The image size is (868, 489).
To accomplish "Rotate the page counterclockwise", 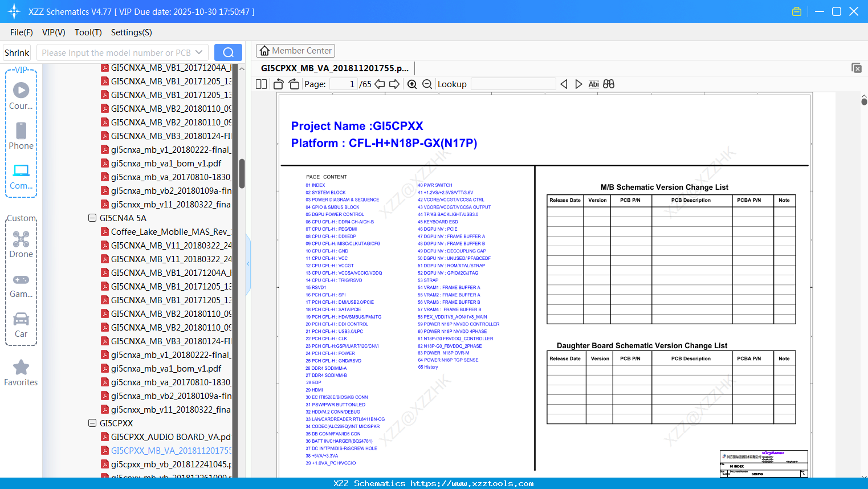I will (279, 84).
